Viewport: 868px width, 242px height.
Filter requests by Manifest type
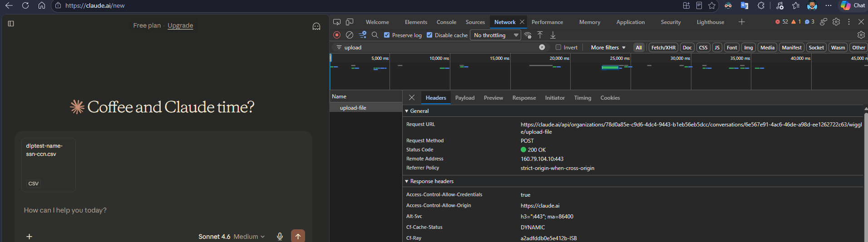[x=792, y=47]
